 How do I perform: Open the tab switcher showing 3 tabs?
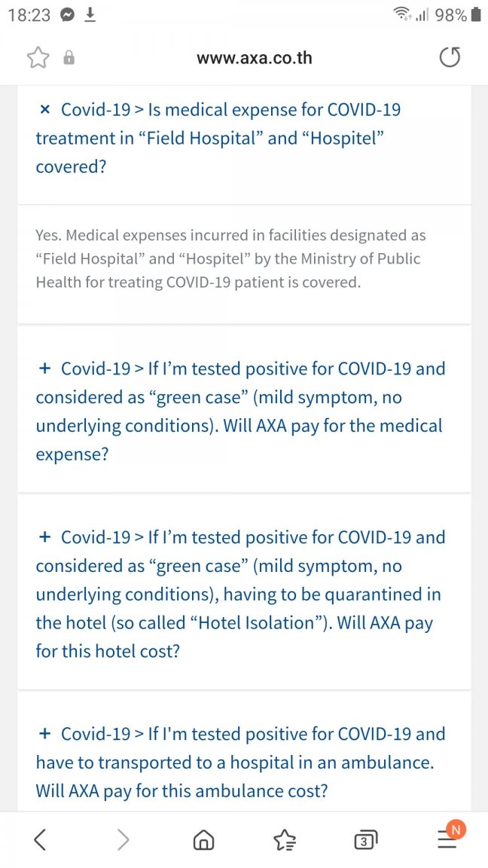click(367, 841)
